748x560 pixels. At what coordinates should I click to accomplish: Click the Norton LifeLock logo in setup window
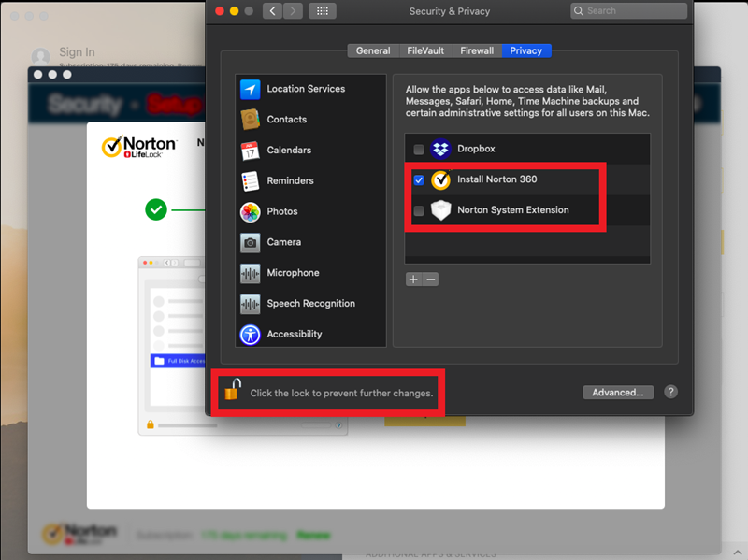pos(139,147)
